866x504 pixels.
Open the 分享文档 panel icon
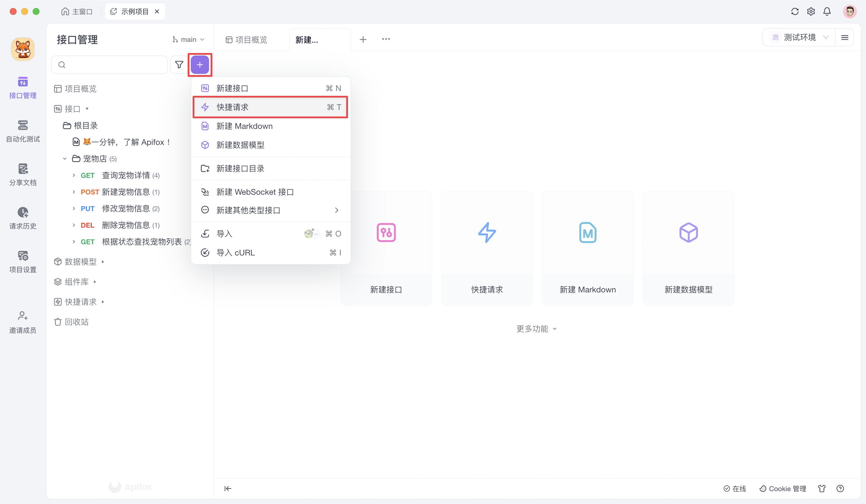[x=23, y=174]
